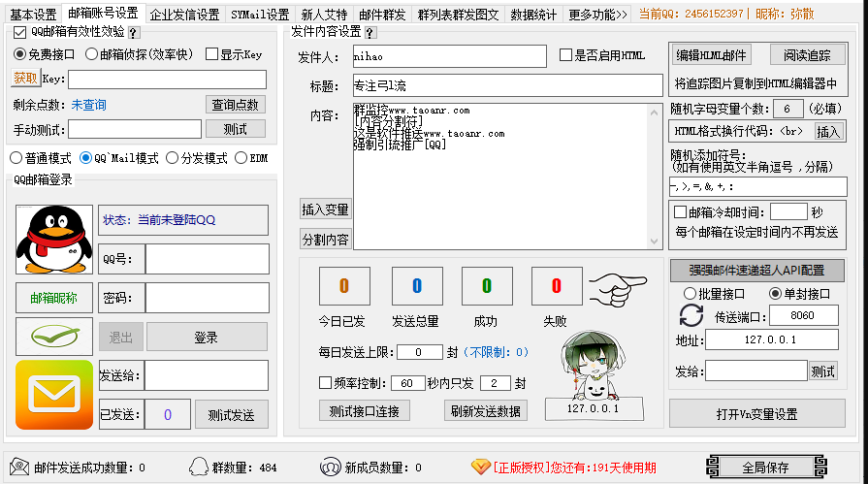
Task: Click the envelope icon in status bar
Action: point(19,468)
